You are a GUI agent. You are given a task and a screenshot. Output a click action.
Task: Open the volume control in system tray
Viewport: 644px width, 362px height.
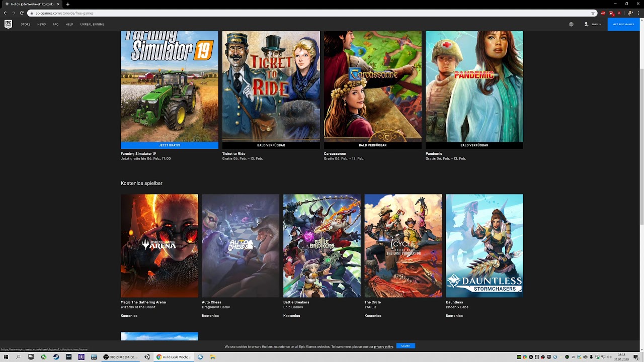point(609,357)
